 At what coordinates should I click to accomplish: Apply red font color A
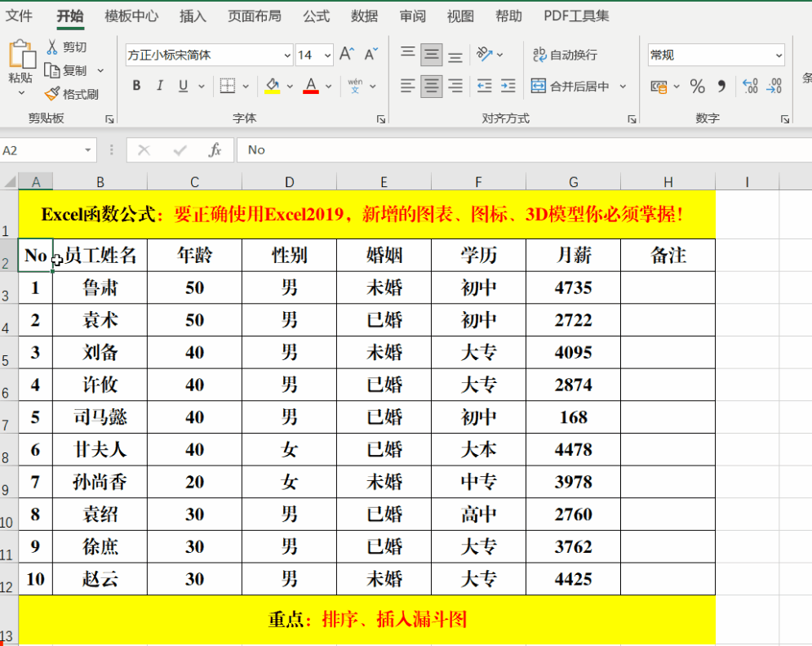[311, 86]
